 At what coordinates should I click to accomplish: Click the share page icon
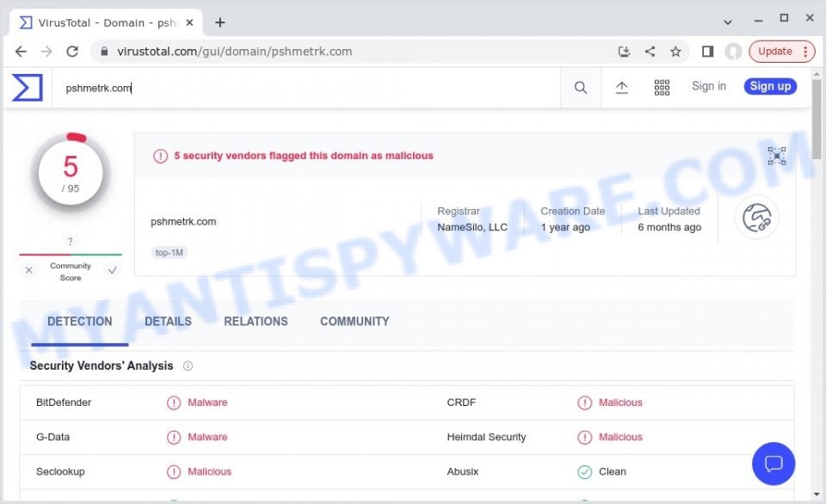click(x=650, y=51)
